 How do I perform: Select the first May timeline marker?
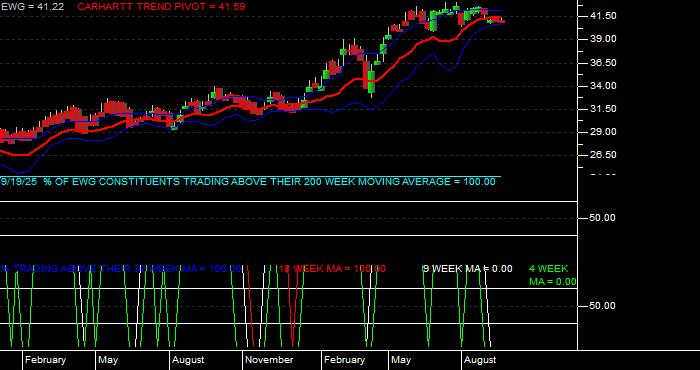108,360
